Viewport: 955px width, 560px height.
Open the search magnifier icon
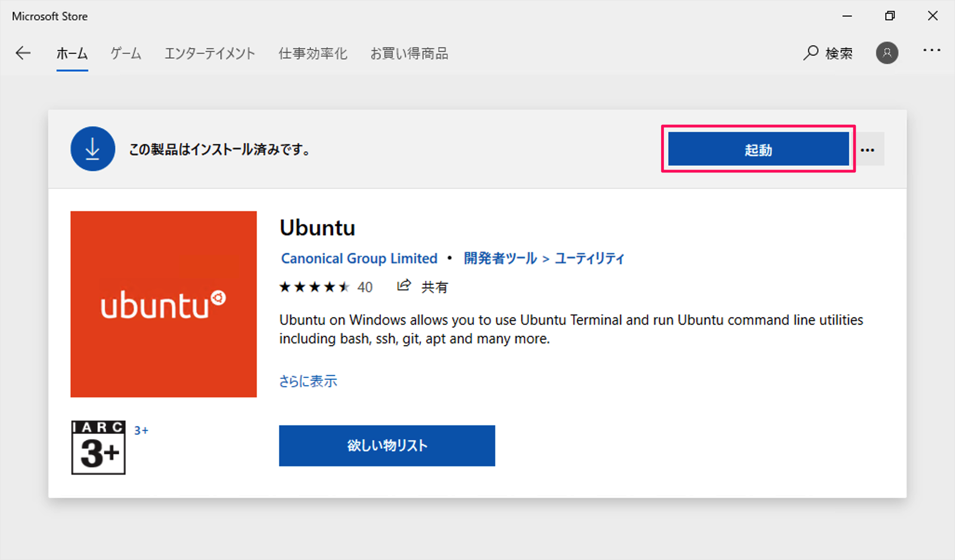pos(811,53)
